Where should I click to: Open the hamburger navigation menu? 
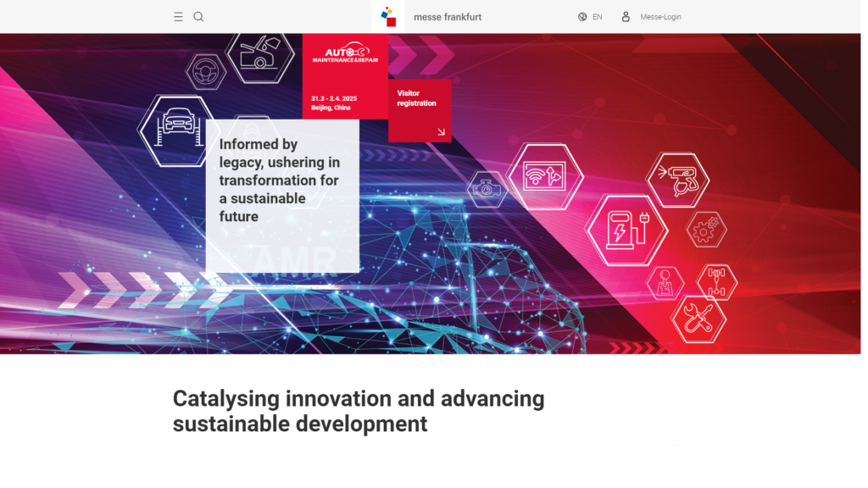coord(178,17)
